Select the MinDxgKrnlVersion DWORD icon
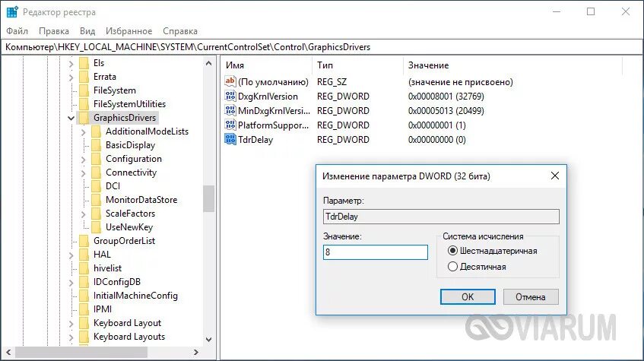Image resolution: width=644 pixels, height=361 pixels. pos(230,110)
